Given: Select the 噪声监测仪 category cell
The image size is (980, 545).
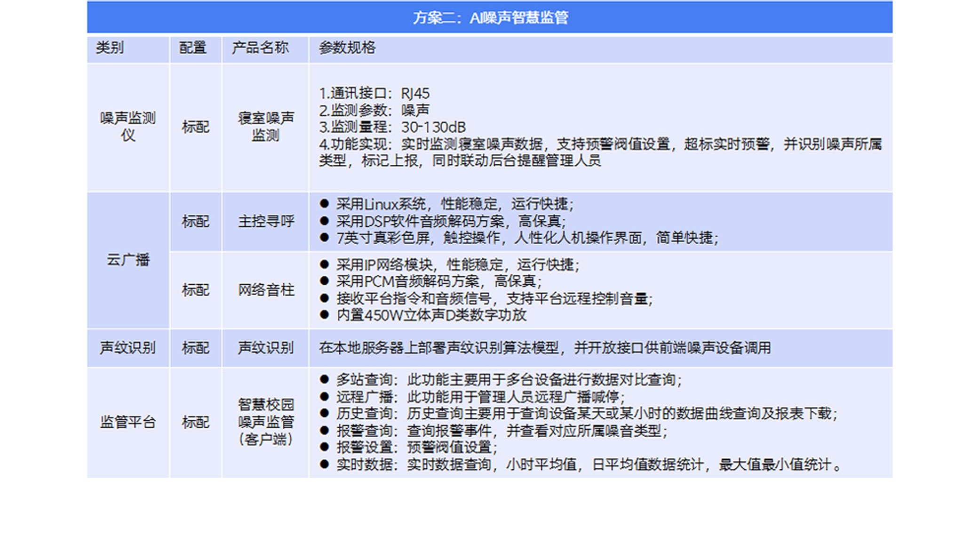Looking at the screenshot, I should tap(128, 127).
